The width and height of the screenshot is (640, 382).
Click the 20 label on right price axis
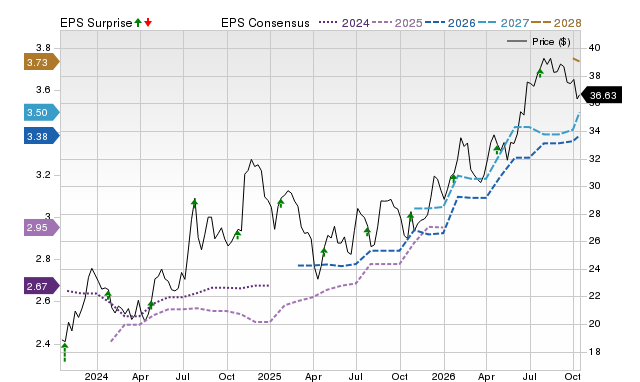click(x=594, y=324)
